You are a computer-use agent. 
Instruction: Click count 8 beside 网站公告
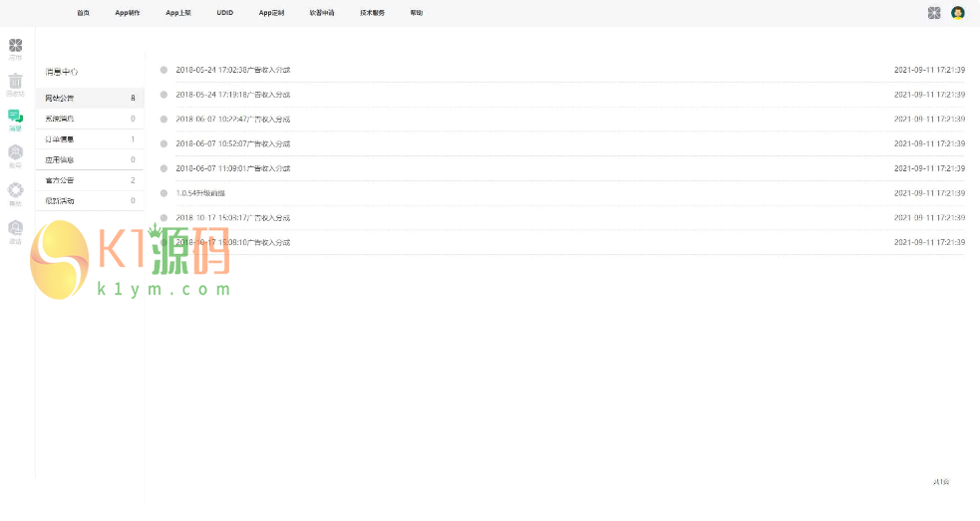tap(133, 98)
